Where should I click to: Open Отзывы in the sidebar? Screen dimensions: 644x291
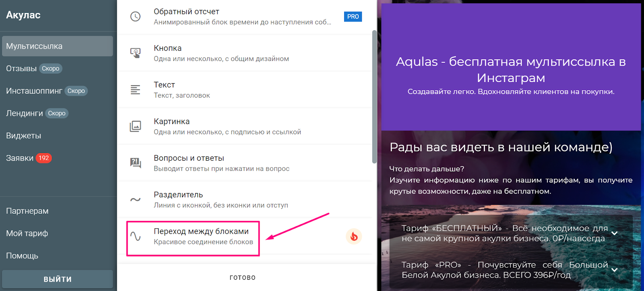pos(21,69)
